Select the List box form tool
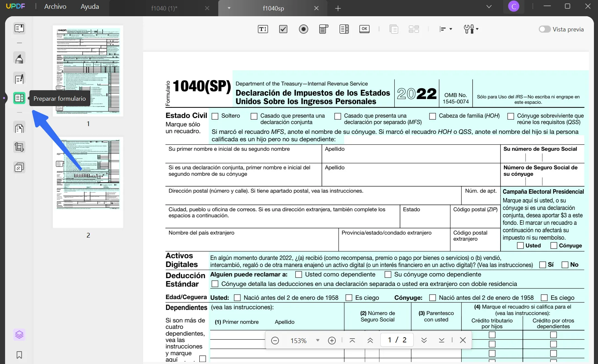This screenshot has width=598, height=364. [344, 29]
